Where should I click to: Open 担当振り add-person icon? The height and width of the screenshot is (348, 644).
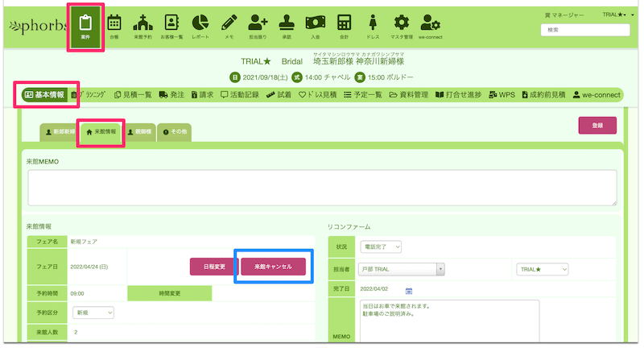(x=258, y=27)
